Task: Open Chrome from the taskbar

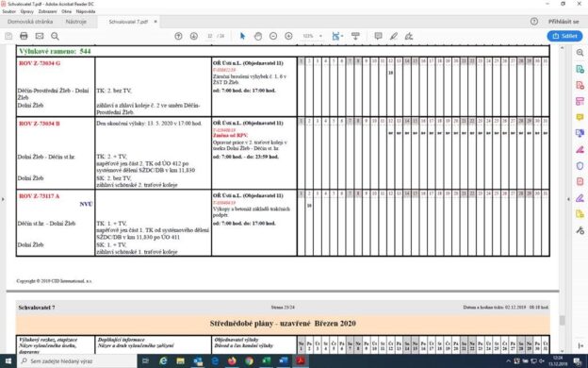Action: (249, 360)
